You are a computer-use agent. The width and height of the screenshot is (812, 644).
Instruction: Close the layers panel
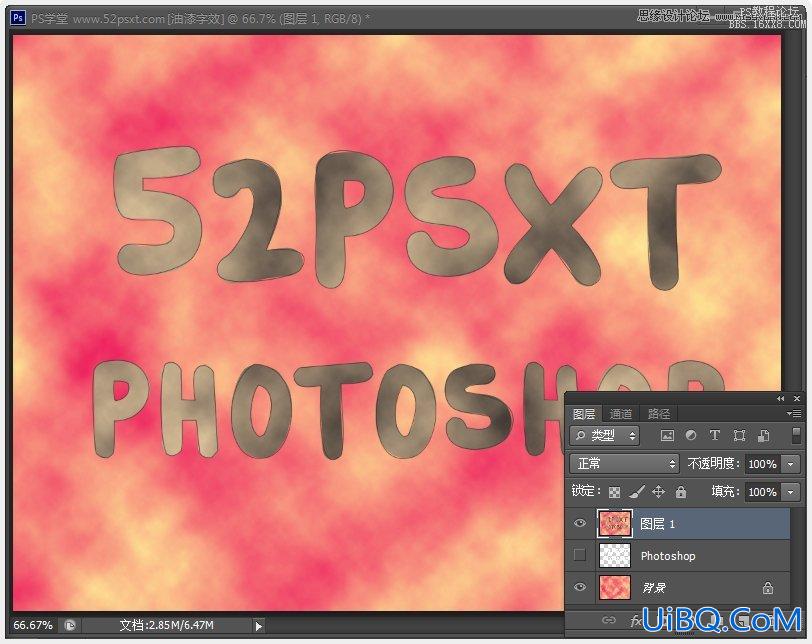pos(797,399)
